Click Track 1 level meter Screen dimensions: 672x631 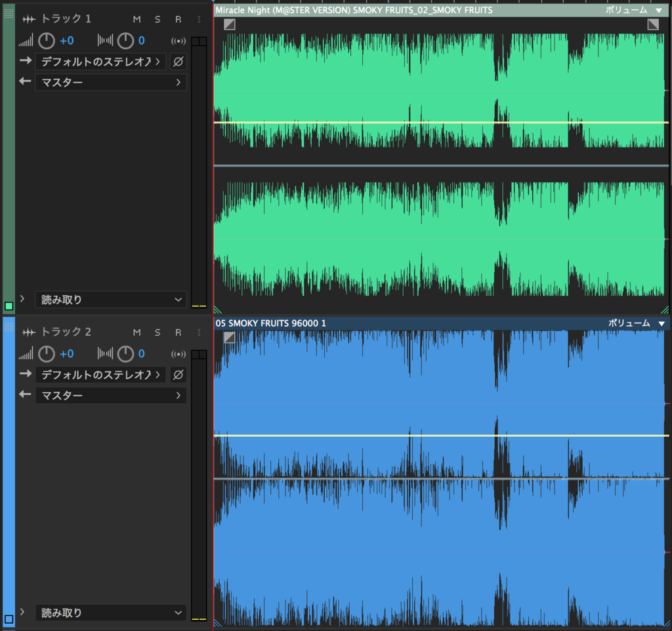coord(199,173)
